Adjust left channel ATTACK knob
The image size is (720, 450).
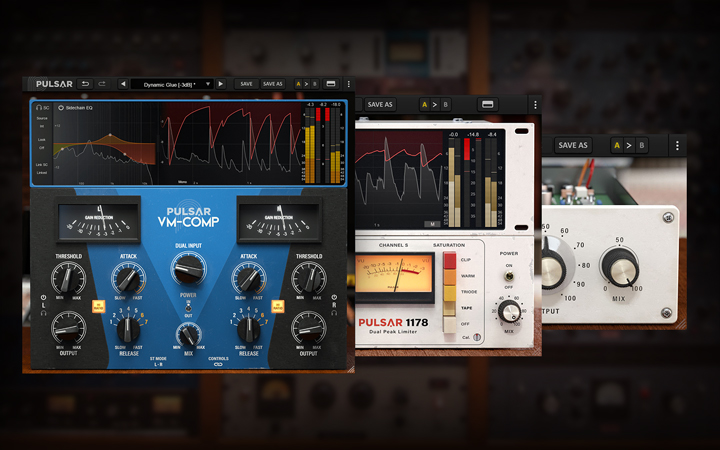coord(129,278)
